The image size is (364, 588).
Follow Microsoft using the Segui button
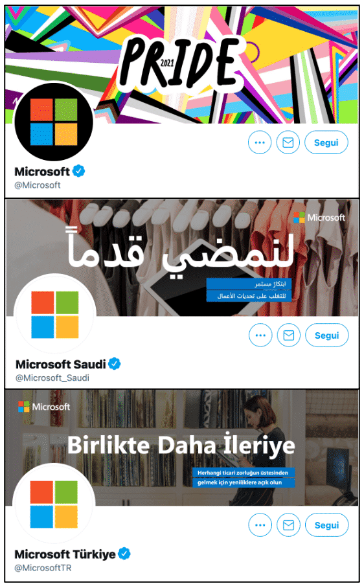[x=326, y=142]
